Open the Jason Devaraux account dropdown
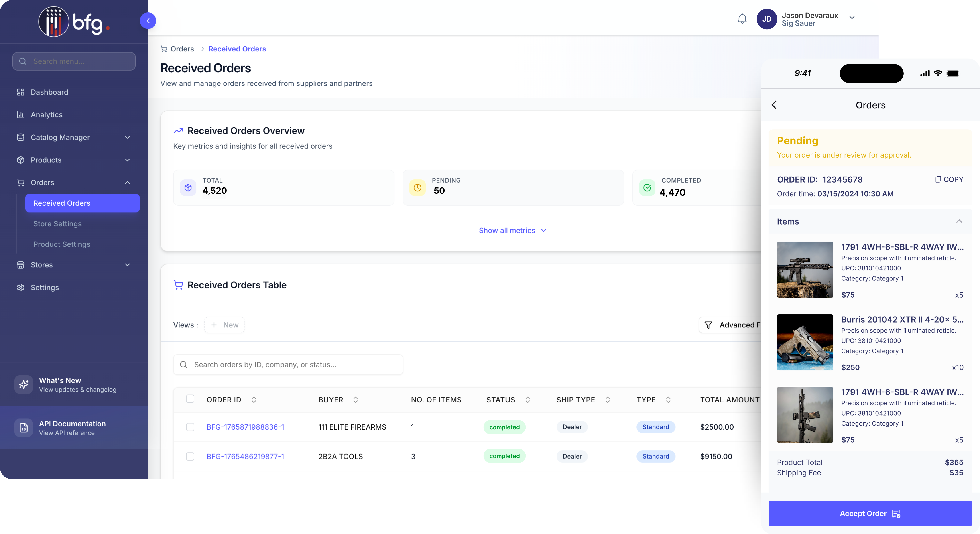 click(x=852, y=18)
